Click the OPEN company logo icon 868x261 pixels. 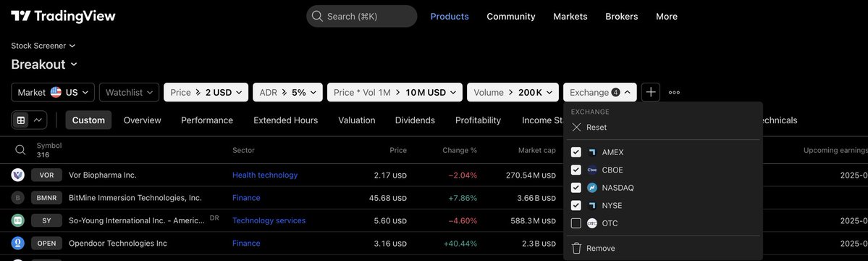(x=18, y=244)
